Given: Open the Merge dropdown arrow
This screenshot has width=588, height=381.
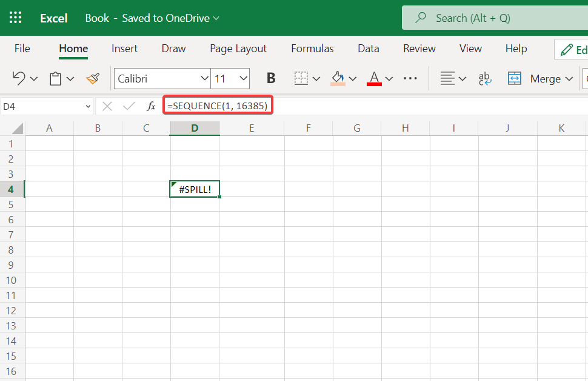Looking at the screenshot, I should point(569,79).
